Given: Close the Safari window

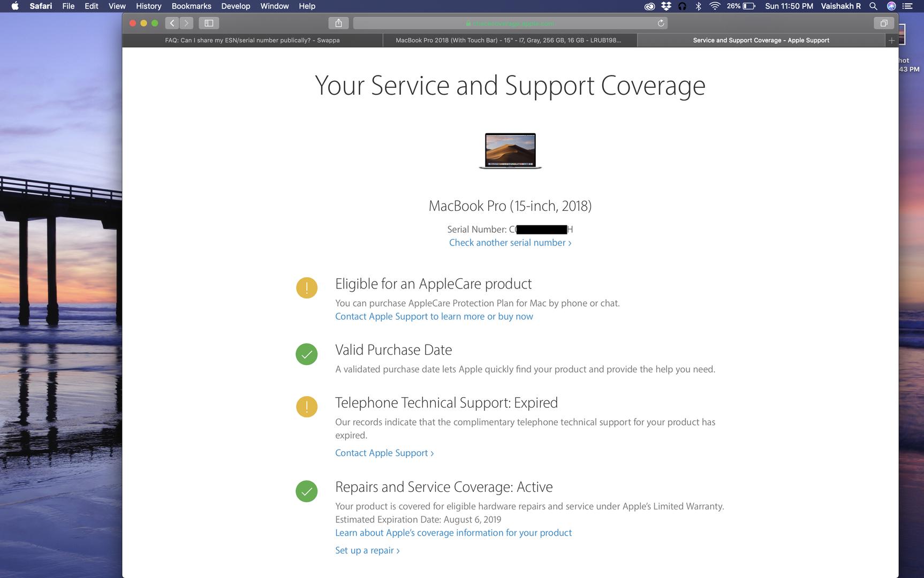Looking at the screenshot, I should [133, 23].
